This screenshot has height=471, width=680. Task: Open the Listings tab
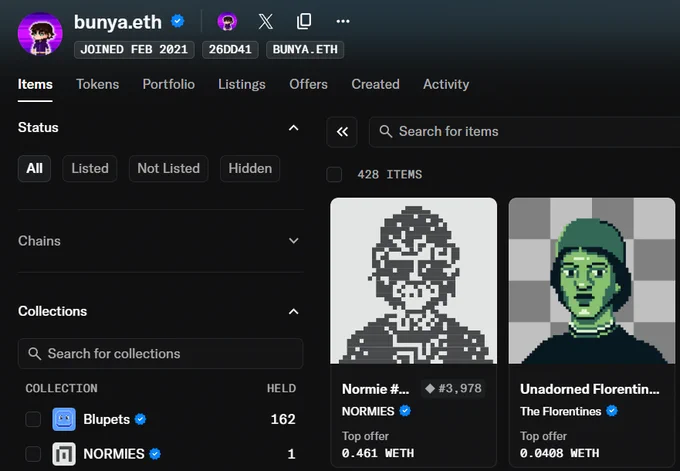click(x=242, y=84)
